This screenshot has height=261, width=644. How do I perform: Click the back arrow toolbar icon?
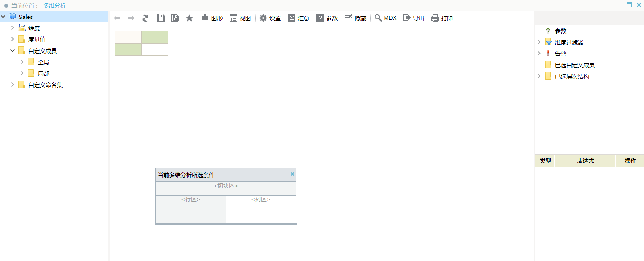(117, 18)
